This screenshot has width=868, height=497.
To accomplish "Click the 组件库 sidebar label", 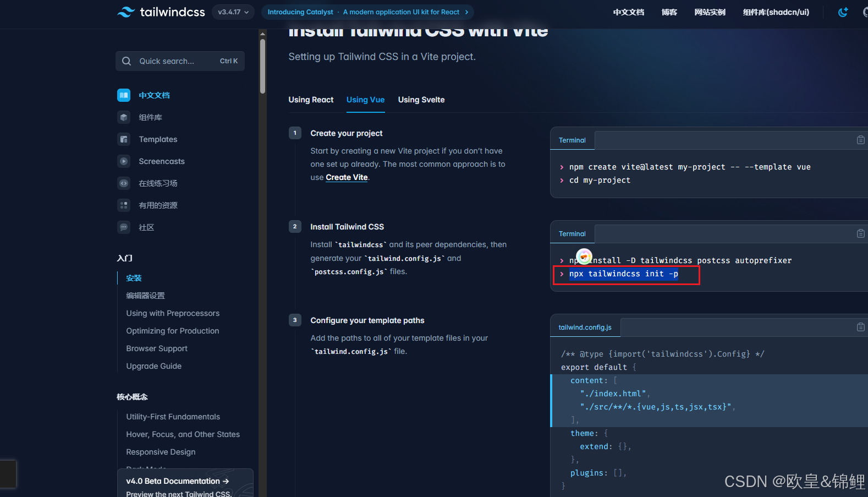I will [150, 117].
